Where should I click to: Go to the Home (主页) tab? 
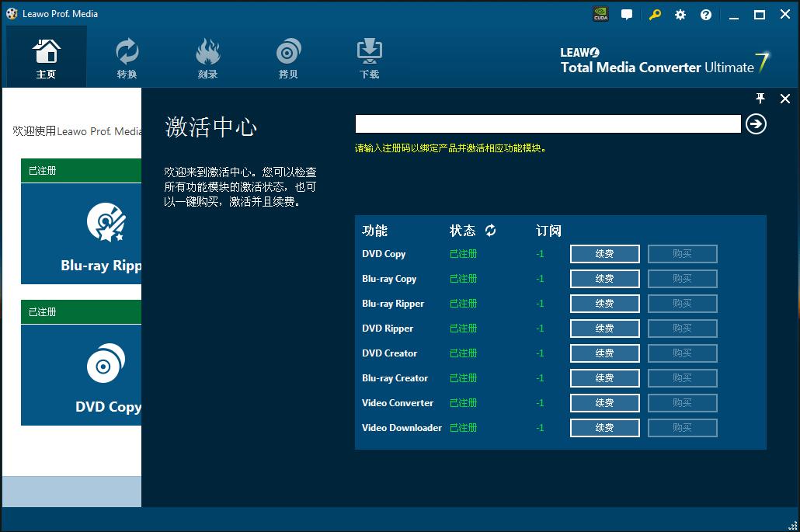(47, 58)
